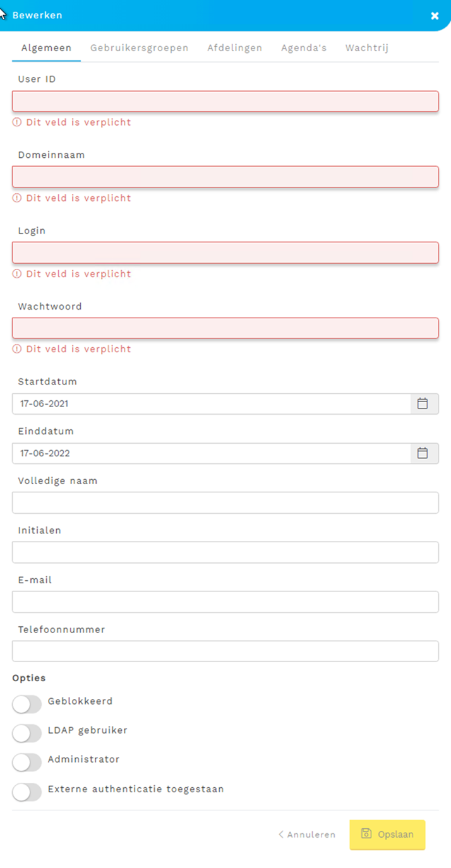This screenshot has width=451, height=868.
Task: Select the Wachtrij tab
Action: pos(366,48)
